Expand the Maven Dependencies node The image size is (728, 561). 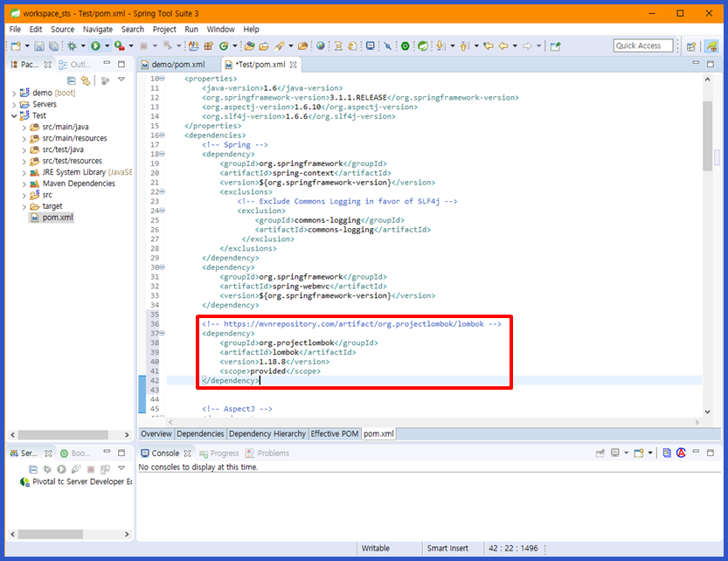24,184
